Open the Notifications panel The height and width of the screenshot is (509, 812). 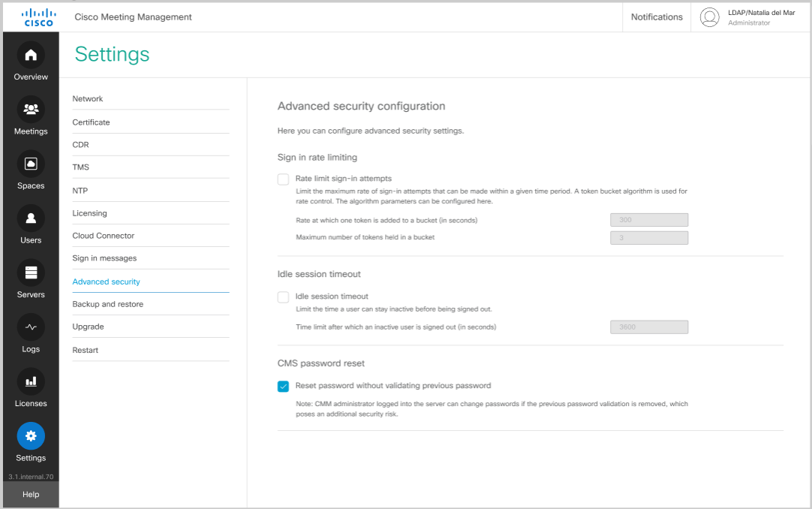pyautogui.click(x=657, y=17)
